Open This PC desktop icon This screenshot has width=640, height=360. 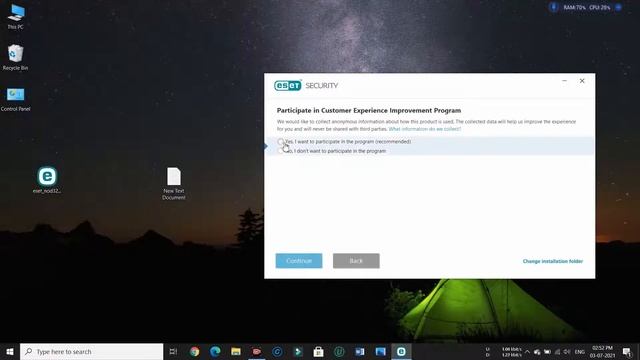[16, 16]
